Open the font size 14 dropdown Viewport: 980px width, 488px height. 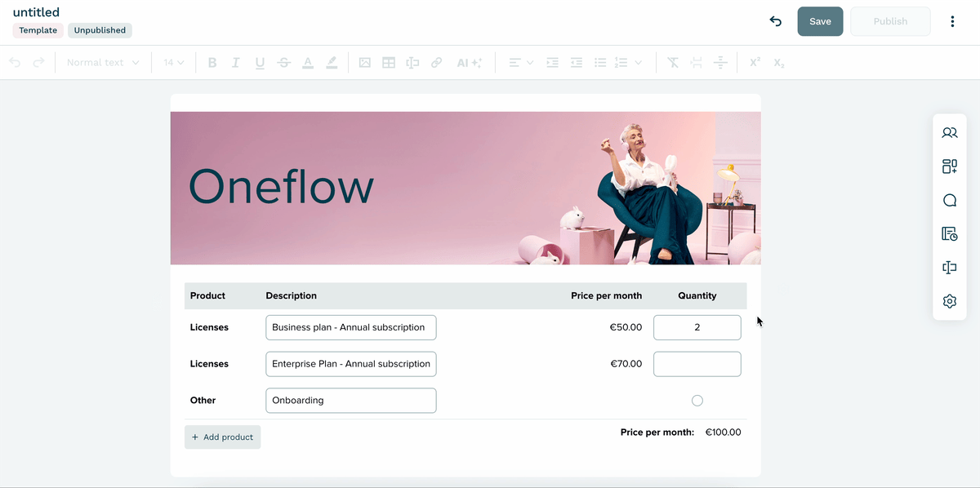click(x=174, y=63)
